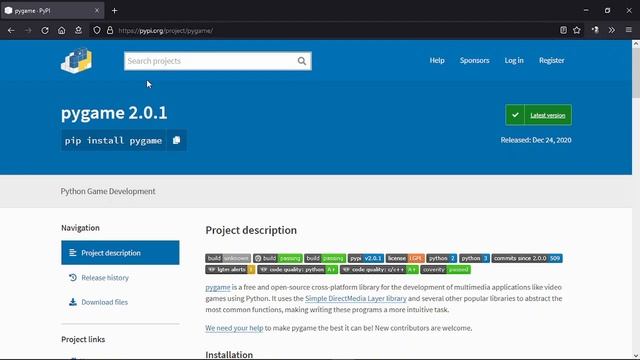
Task: Open Simple DirectMedia Layer library link
Action: pyautogui.click(x=356, y=298)
